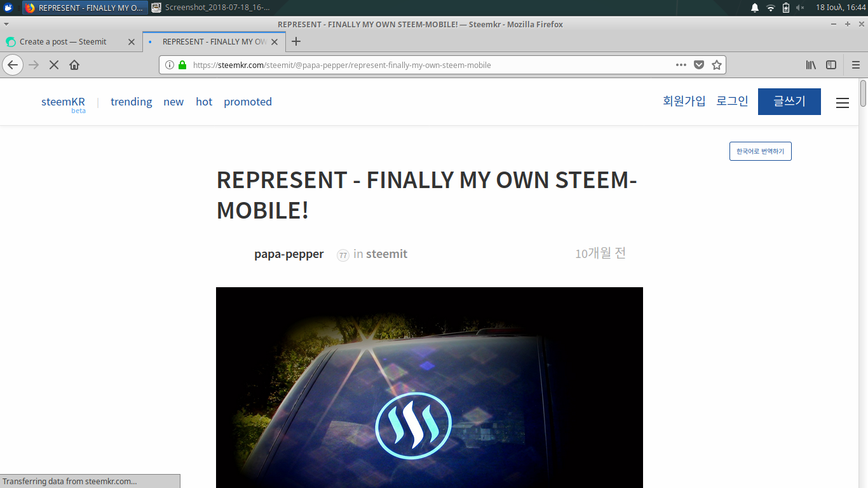The height and width of the screenshot is (488, 868).
Task: Close the 'Create a post — Steemit' tab
Action: 132,42
